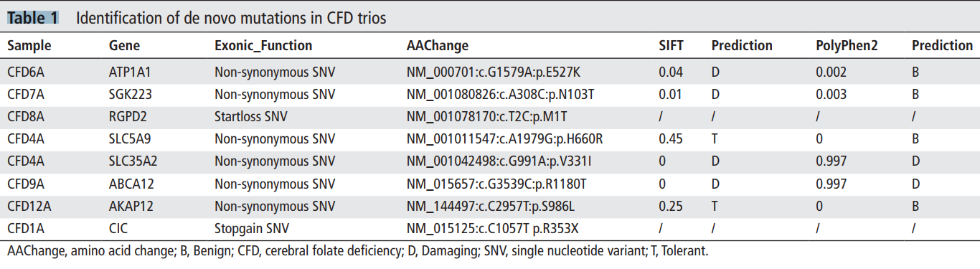980x269 pixels.
Task: Select the Sample column header
Action: [29, 46]
